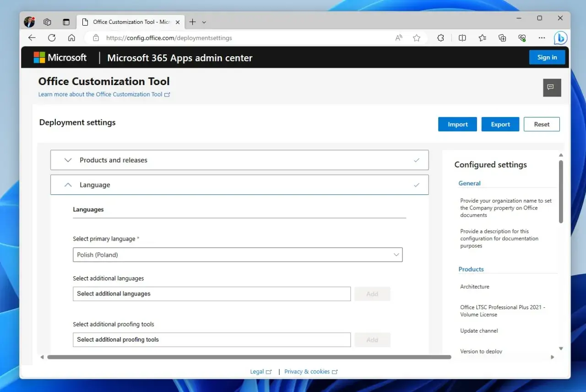This screenshot has width=586, height=392.
Task: Click the Reset button
Action: click(542, 124)
